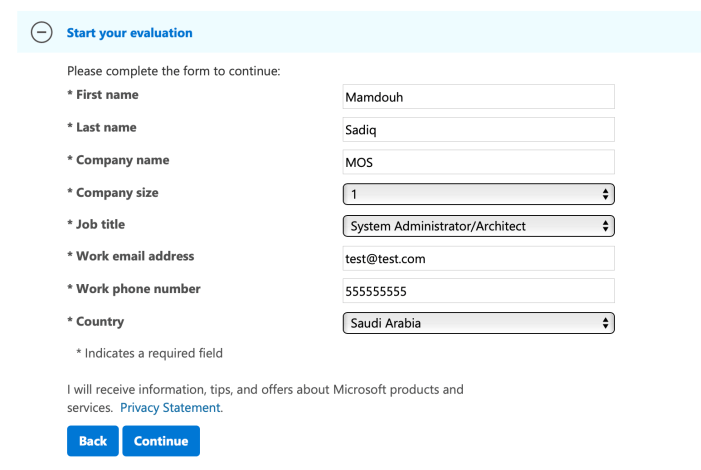Expand the Job title dropdown
This screenshot has width=701, height=470.
(478, 226)
